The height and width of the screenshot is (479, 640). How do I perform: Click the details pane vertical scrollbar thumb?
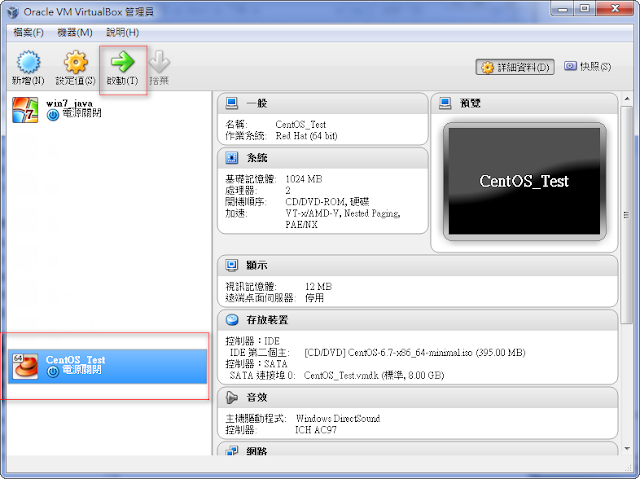(627, 215)
